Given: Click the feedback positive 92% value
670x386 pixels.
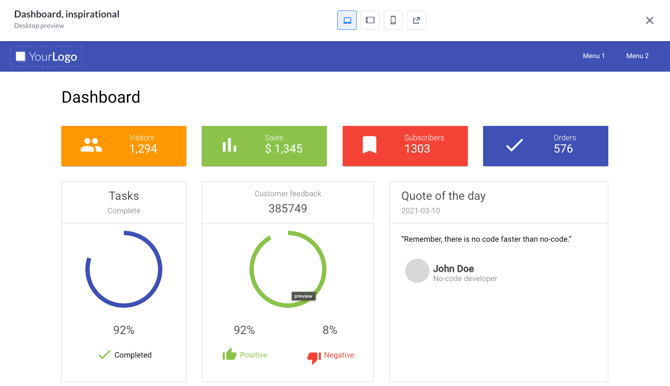Looking at the screenshot, I should (244, 330).
